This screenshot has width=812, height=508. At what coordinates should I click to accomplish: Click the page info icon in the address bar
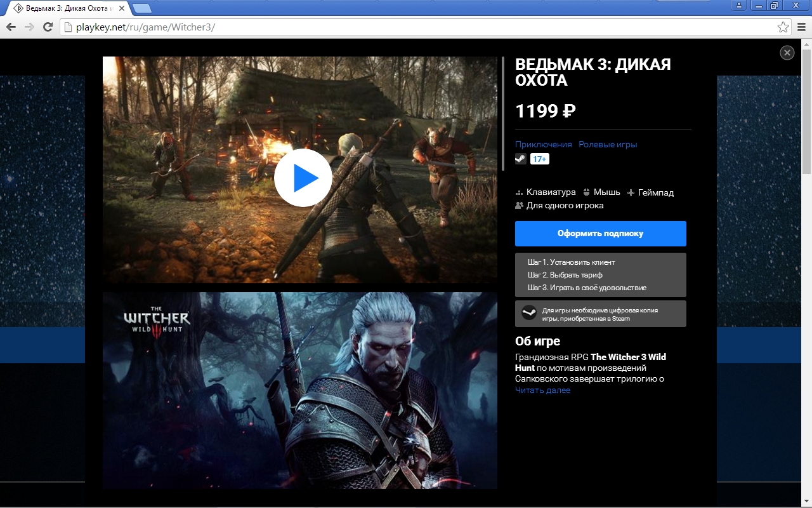pyautogui.click(x=68, y=27)
